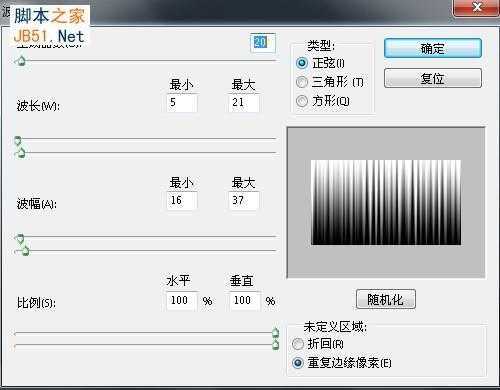
Task: Click the 类型 type group label
Action: click(321, 46)
